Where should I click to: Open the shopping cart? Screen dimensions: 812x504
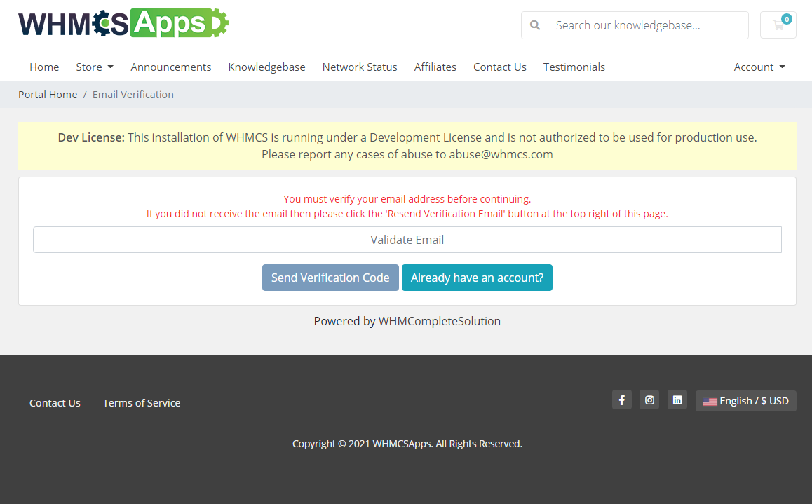click(778, 25)
